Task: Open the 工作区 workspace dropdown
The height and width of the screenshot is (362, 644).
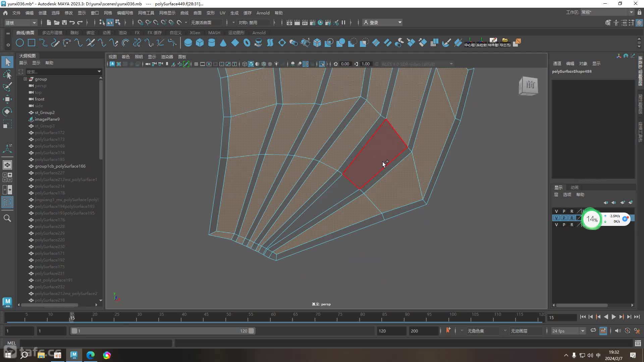Action: click(607, 12)
